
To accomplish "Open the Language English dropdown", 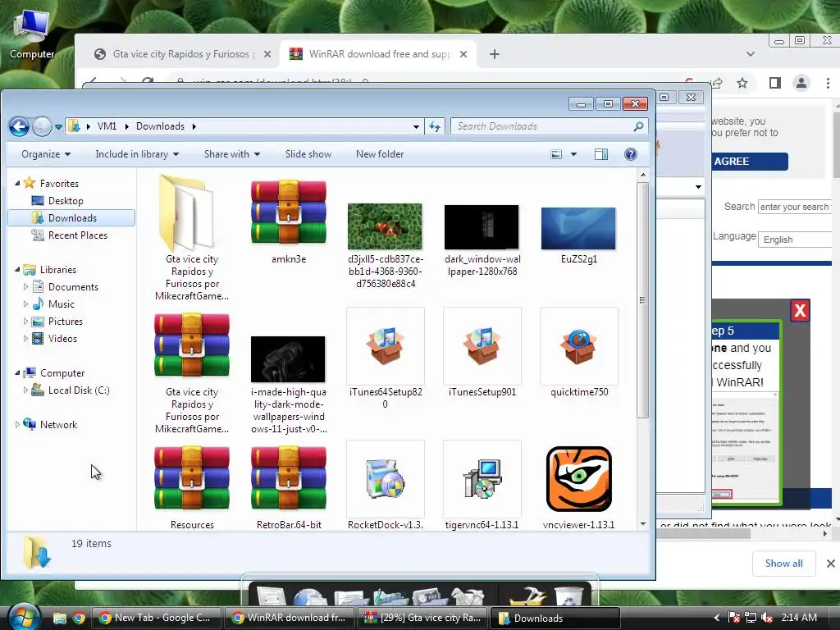I will 796,240.
